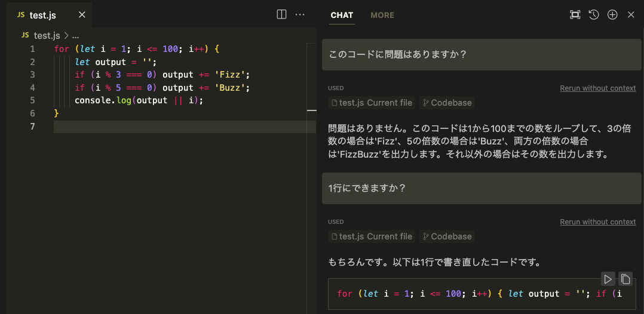Open first test.js Current file context chip

(370, 103)
